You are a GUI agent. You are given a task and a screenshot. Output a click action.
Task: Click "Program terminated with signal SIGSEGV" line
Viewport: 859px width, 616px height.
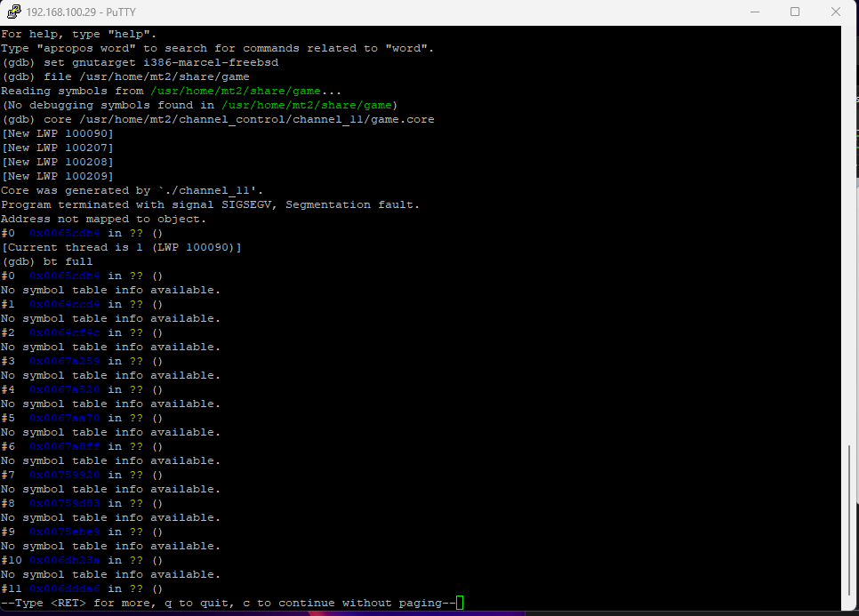coord(211,204)
